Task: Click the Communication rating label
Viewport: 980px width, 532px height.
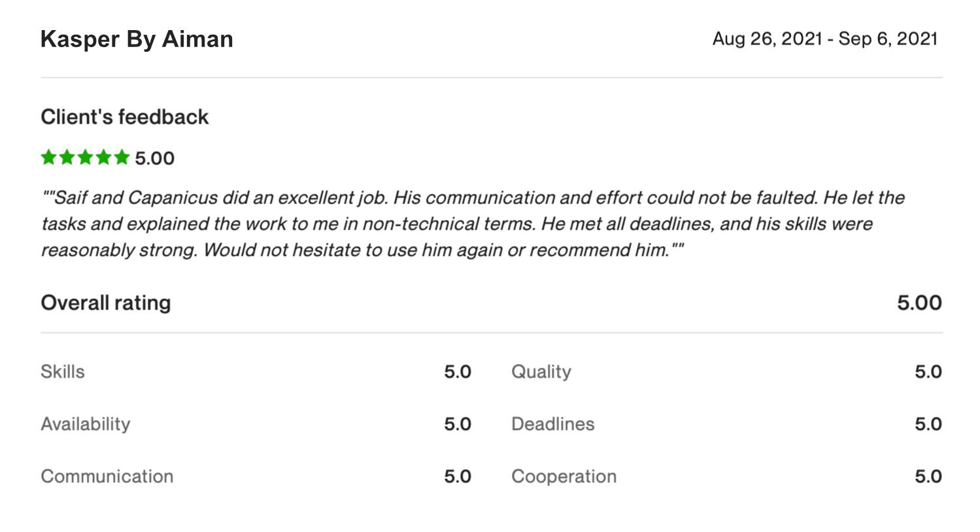Action: tap(107, 476)
